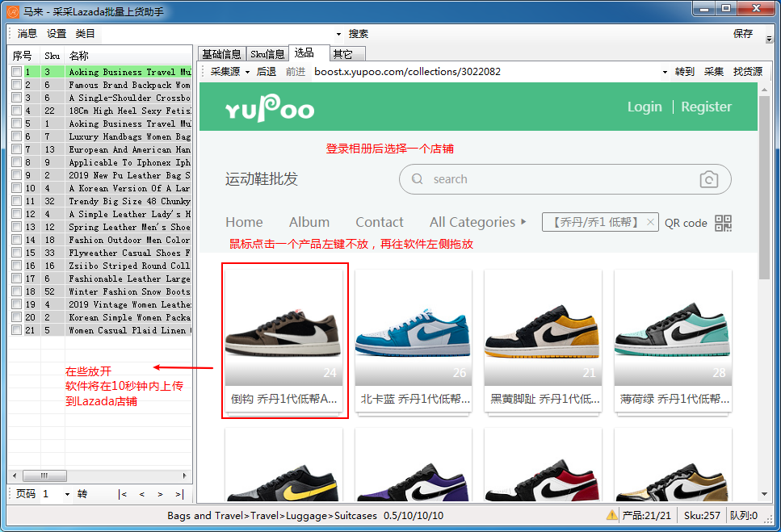
Task: Click the URL address field
Action: point(485,72)
